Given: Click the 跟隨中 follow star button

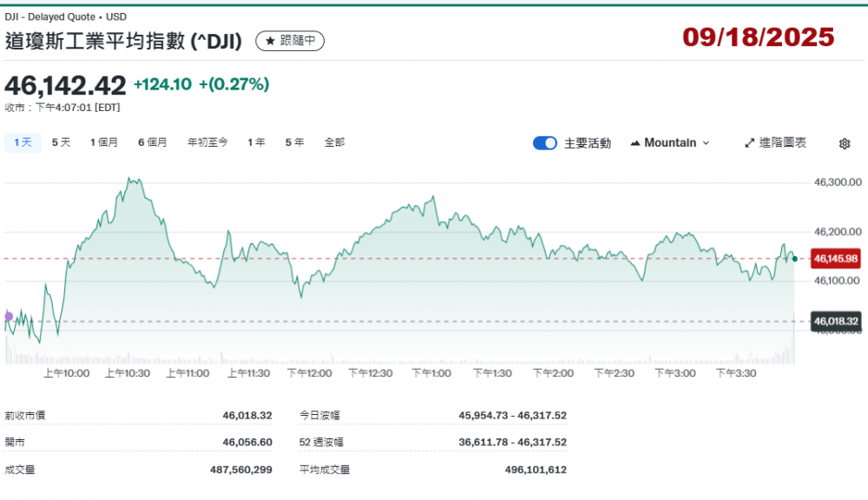Looking at the screenshot, I should click(291, 41).
